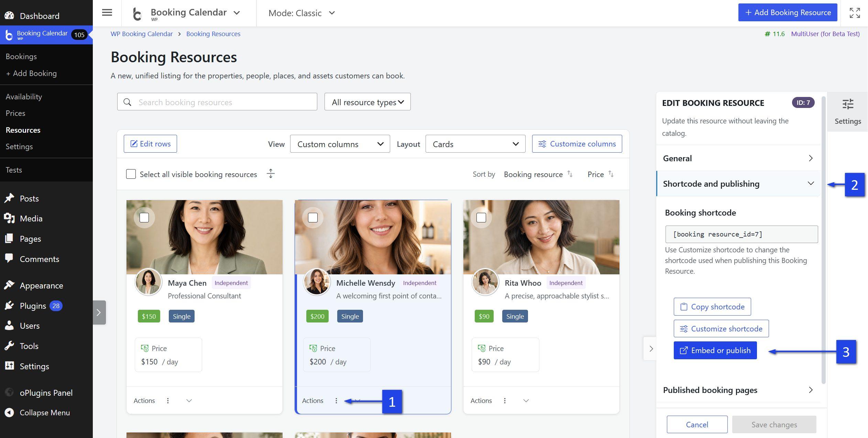Viewport: 868px width, 438px height.
Task: Click Copy shortcode button
Action: coord(712,307)
